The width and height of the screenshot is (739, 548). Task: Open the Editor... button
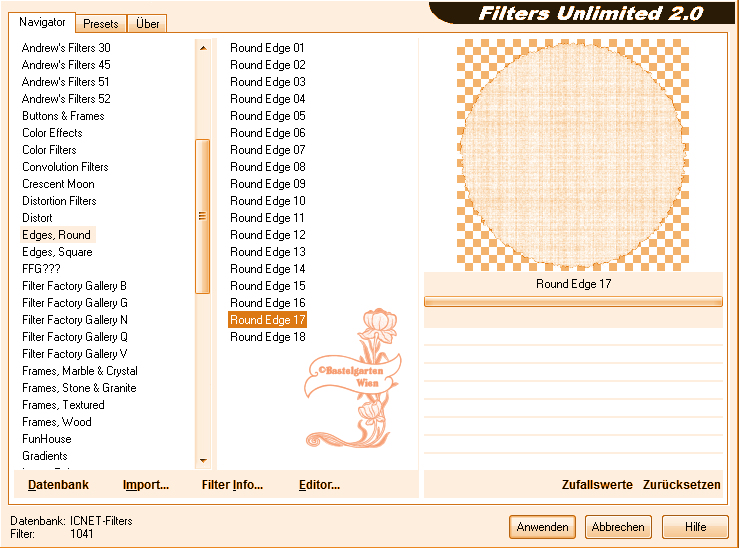click(319, 485)
